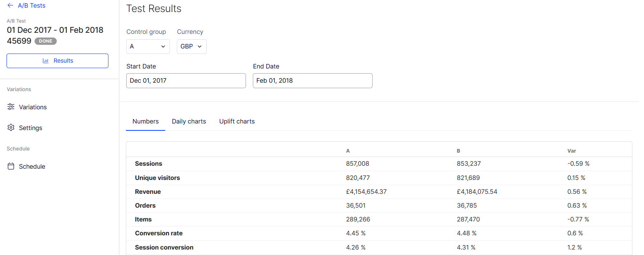Click the End Date input field
The width and height of the screenshot is (644, 255).
click(x=313, y=81)
